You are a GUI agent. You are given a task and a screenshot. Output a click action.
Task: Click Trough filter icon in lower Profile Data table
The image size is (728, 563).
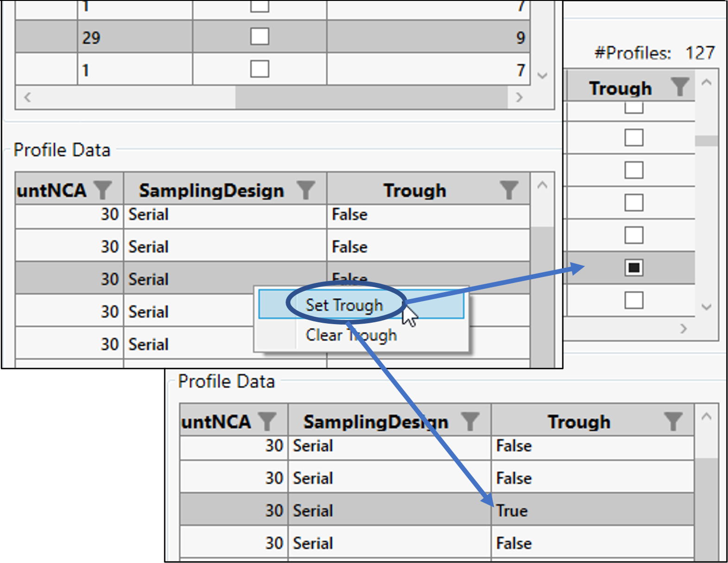click(x=673, y=422)
